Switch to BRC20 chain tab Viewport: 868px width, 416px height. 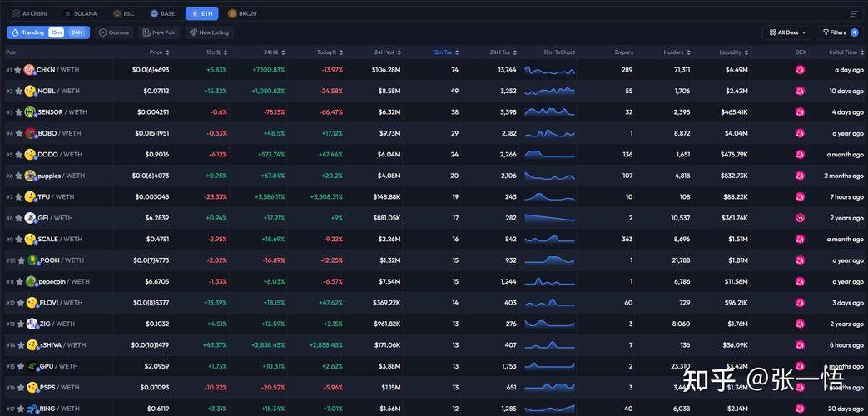coord(242,14)
